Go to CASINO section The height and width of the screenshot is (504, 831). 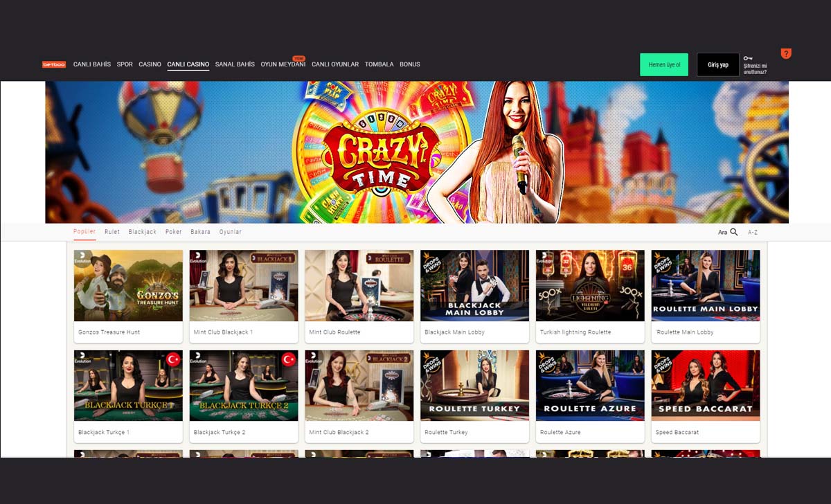(x=150, y=64)
